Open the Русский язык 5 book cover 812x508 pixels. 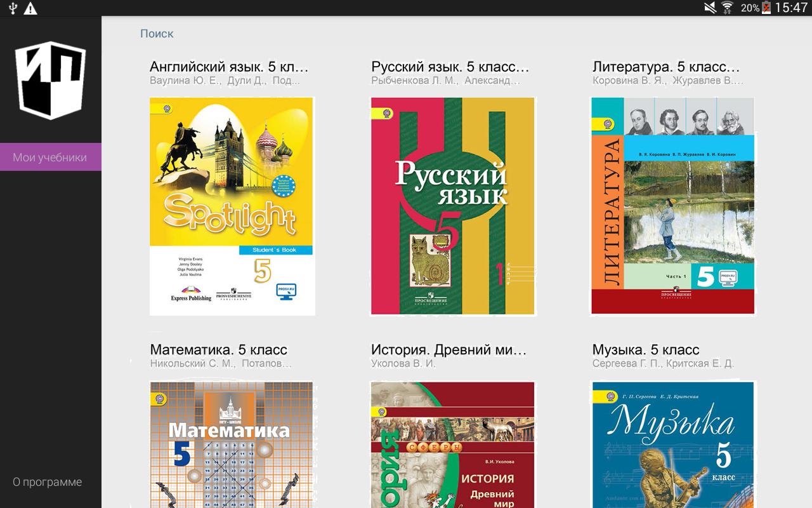(x=453, y=206)
